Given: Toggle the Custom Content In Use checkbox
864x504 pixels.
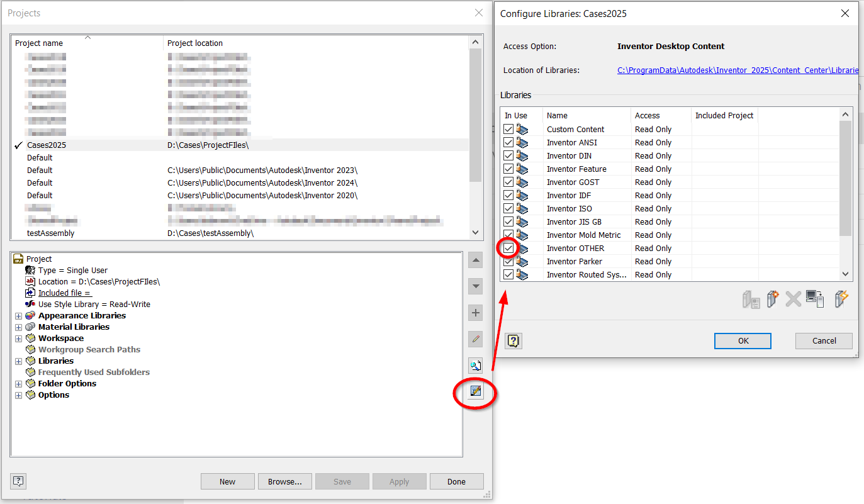Looking at the screenshot, I should click(508, 129).
